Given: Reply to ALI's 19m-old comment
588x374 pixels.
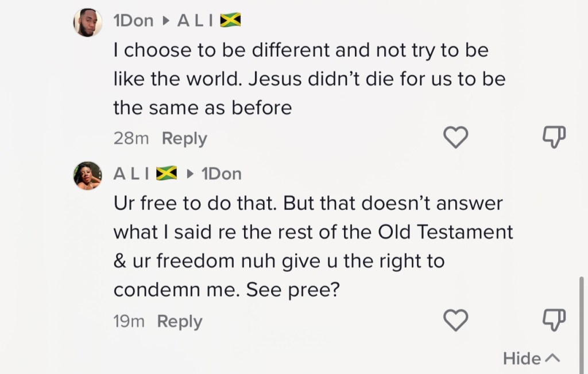Looking at the screenshot, I should tap(180, 321).
